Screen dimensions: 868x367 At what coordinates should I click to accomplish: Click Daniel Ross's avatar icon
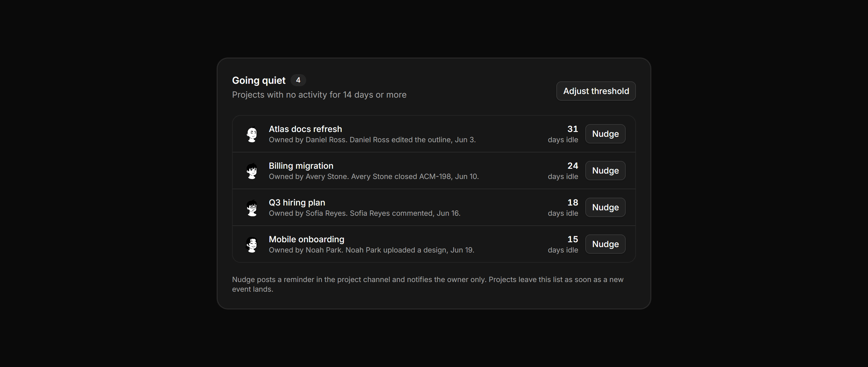click(x=252, y=134)
